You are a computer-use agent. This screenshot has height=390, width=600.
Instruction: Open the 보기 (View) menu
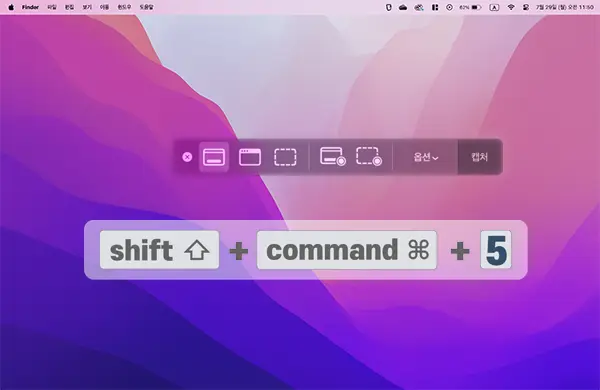87,7
